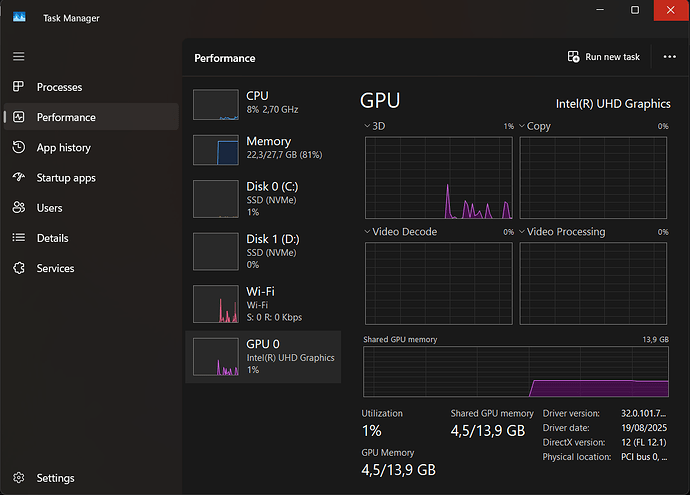Image resolution: width=690 pixels, height=495 pixels.
Task: Minimize the Task Manager window
Action: (600, 10)
